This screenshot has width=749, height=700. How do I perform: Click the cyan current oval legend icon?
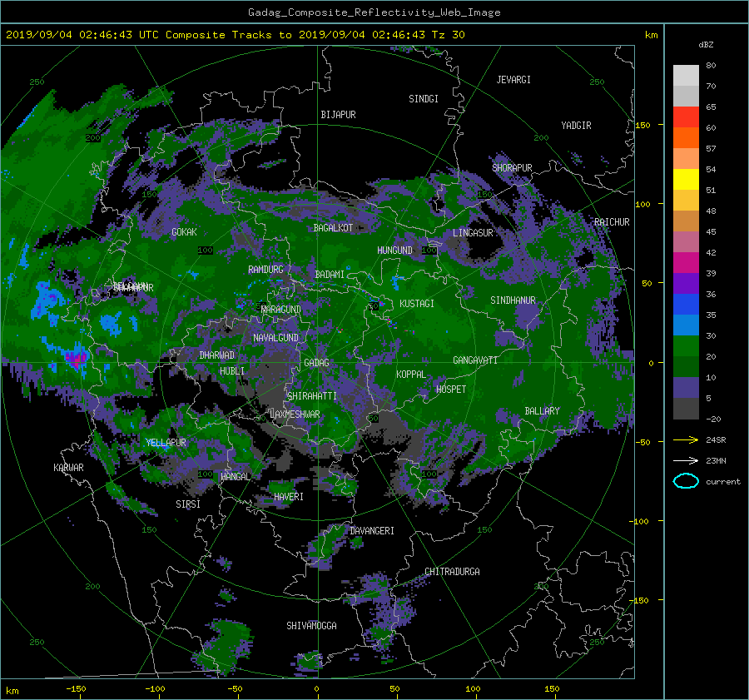click(686, 481)
